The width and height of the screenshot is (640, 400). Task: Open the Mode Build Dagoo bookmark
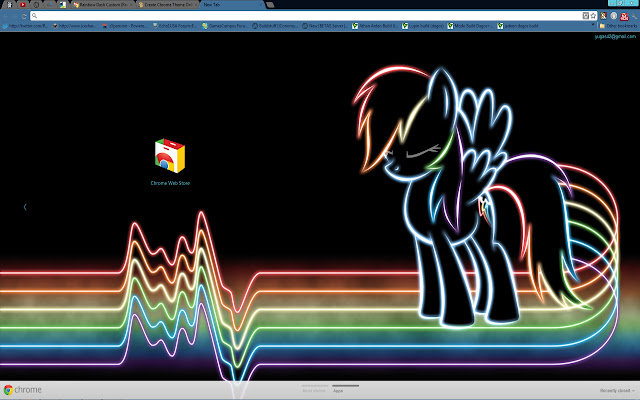pos(470,26)
